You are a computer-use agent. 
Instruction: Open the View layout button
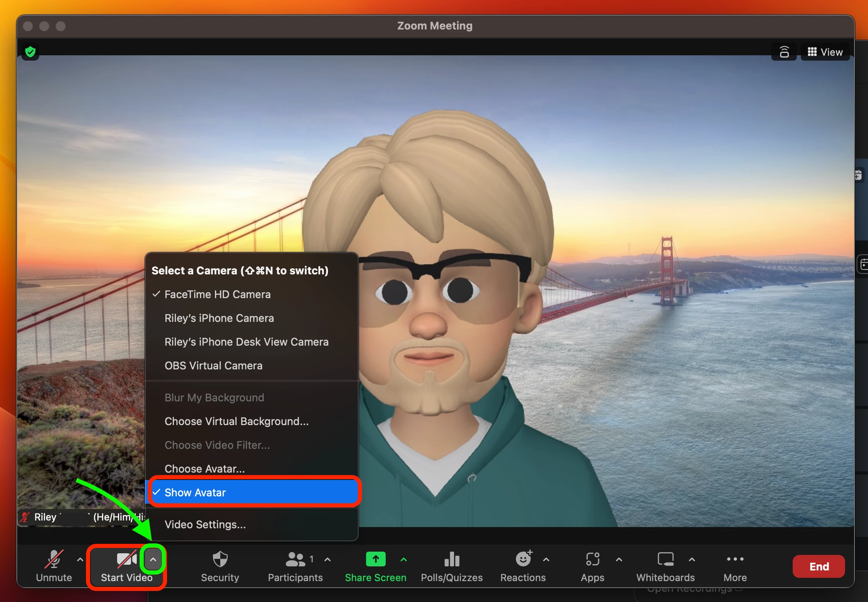point(825,52)
